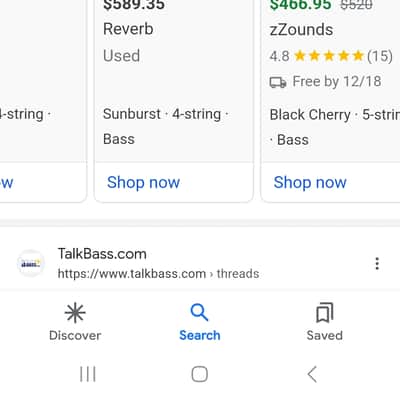Tap the Android recent apps button

coord(88,374)
